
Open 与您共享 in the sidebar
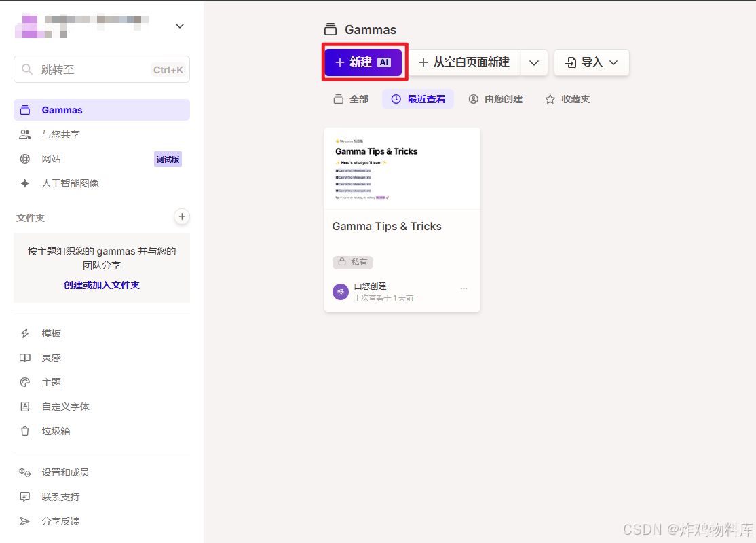point(102,134)
